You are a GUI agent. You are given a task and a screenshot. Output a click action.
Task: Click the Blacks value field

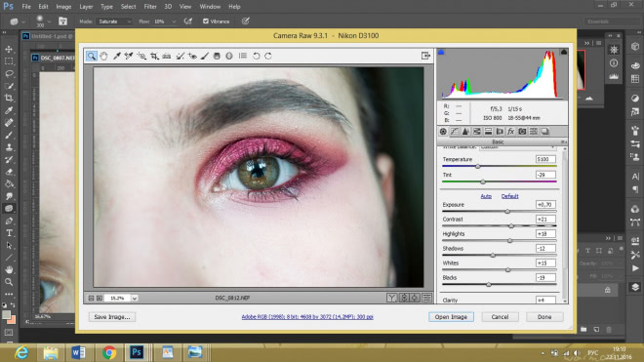tap(545, 277)
